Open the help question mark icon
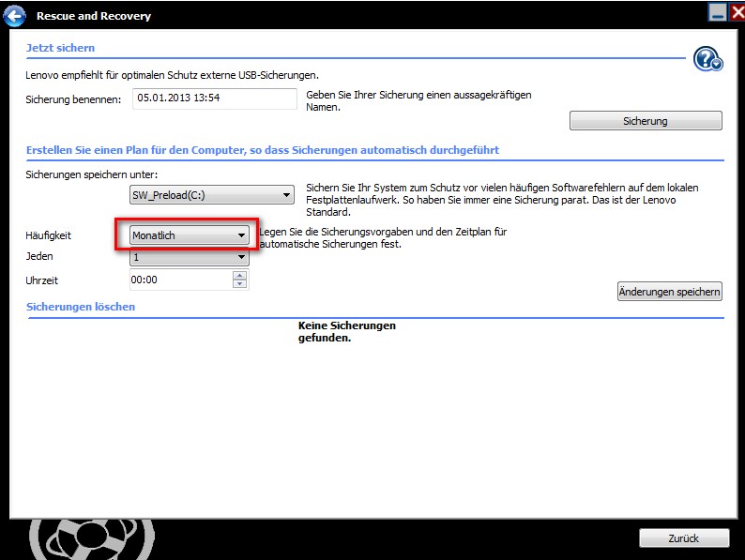745x560 pixels. coord(708,59)
